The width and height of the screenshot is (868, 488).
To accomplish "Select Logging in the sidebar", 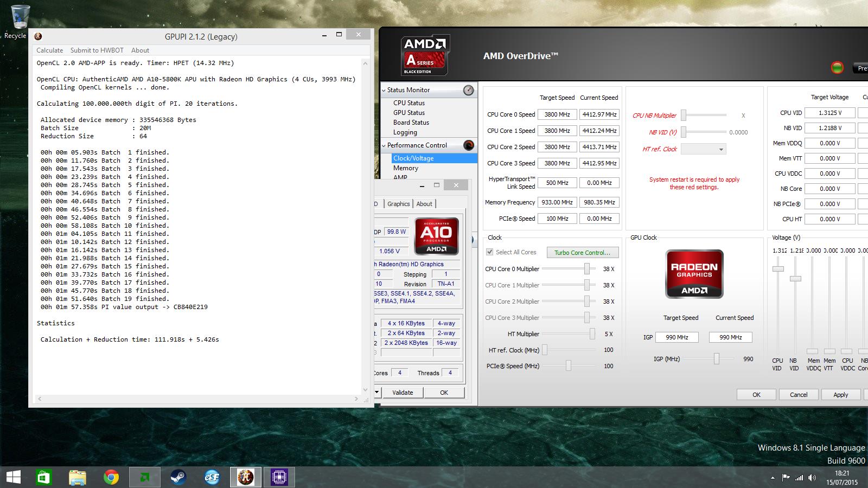I will 405,132.
